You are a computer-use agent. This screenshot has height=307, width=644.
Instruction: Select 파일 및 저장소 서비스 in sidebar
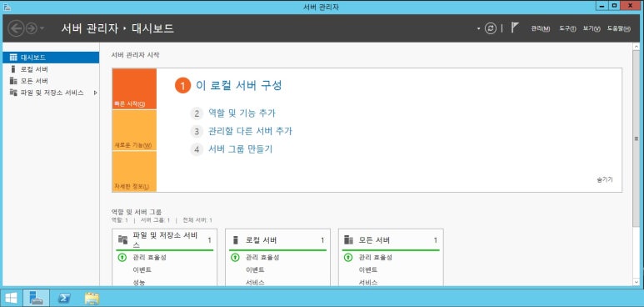(51, 93)
